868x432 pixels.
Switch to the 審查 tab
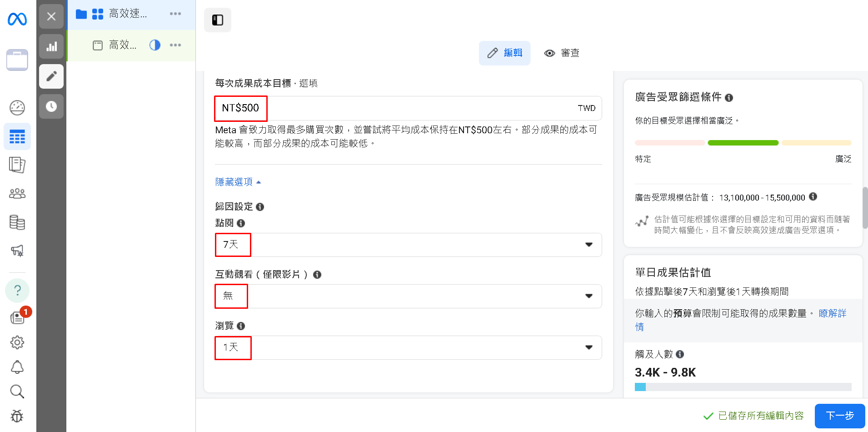click(x=562, y=53)
